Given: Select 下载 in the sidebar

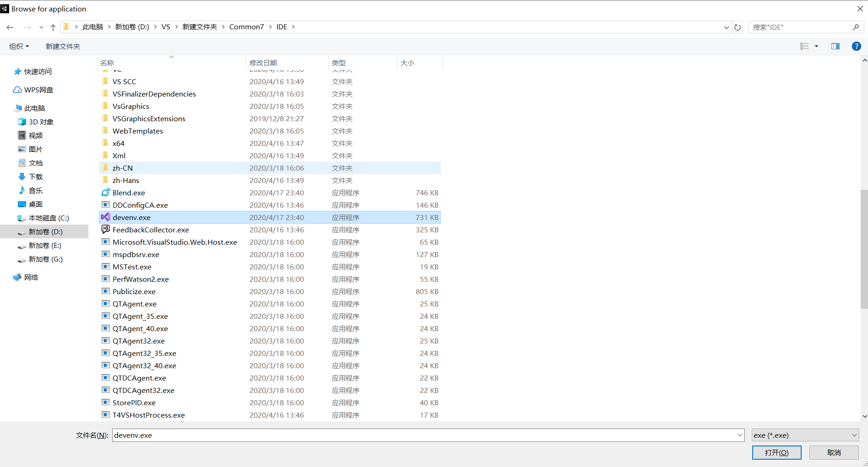Looking at the screenshot, I should [36, 177].
